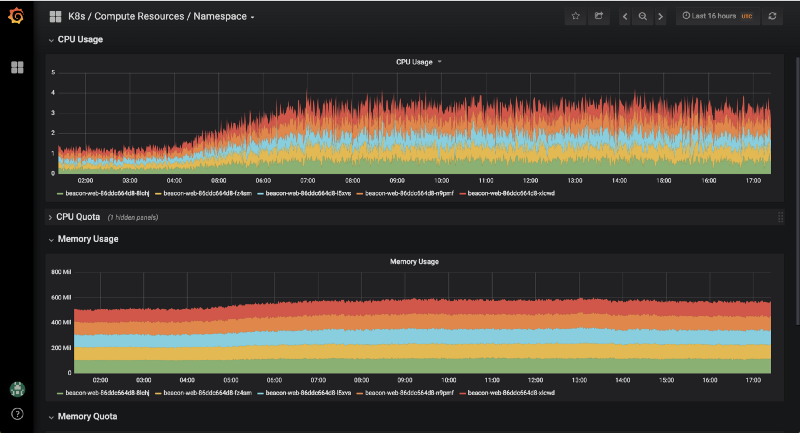800x433 pixels.
Task: Click the share dashboard icon
Action: [x=599, y=16]
